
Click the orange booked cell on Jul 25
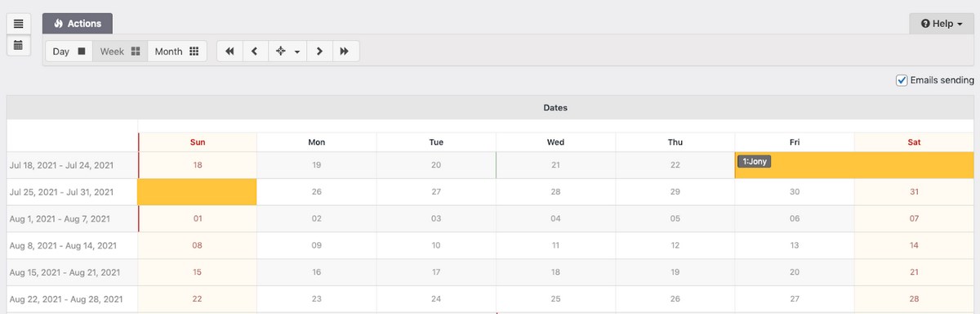pyautogui.click(x=197, y=192)
